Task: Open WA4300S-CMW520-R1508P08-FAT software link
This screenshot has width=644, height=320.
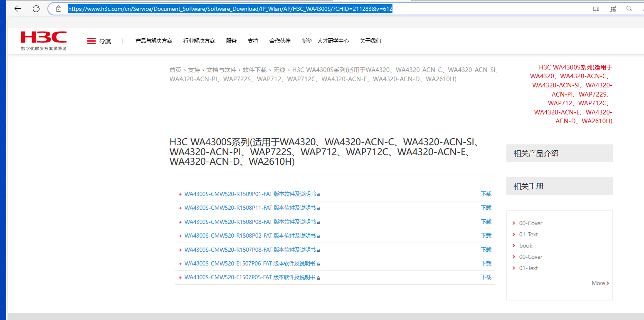Action: (x=250, y=222)
